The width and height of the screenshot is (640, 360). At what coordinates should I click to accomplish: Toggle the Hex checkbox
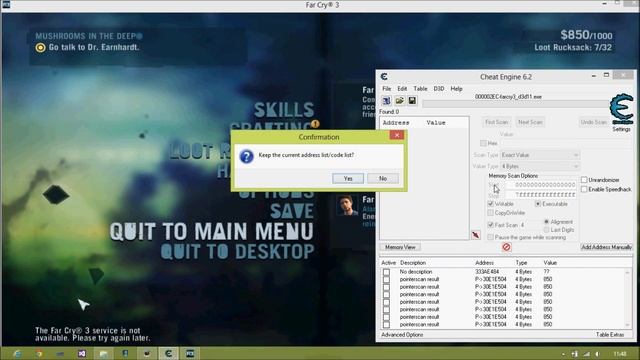coord(483,143)
